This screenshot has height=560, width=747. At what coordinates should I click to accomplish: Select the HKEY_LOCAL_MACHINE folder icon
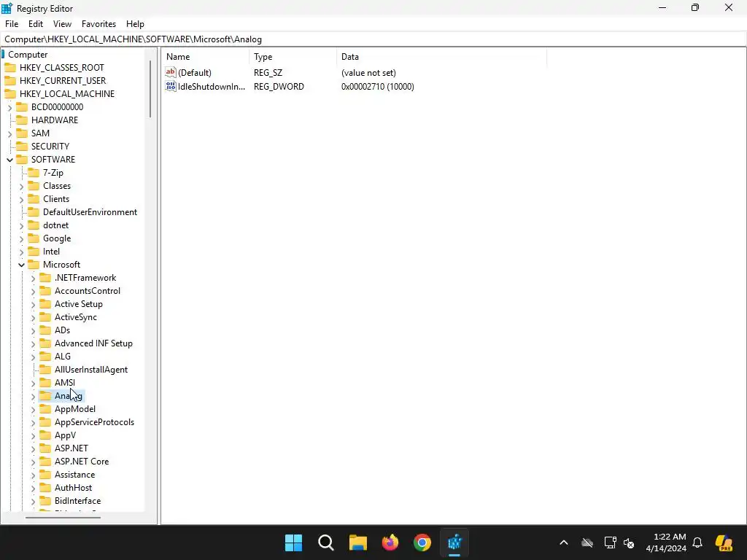click(x=10, y=94)
